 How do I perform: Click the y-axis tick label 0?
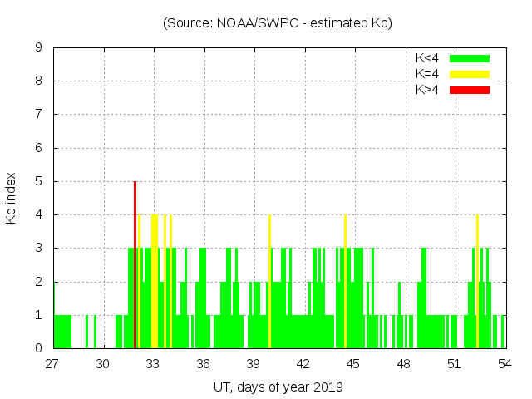click(38, 348)
